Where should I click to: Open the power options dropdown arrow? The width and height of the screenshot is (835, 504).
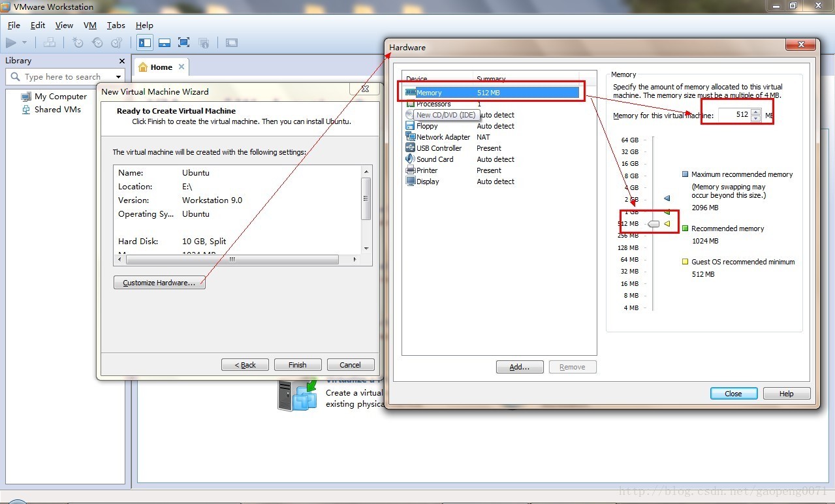coord(25,43)
